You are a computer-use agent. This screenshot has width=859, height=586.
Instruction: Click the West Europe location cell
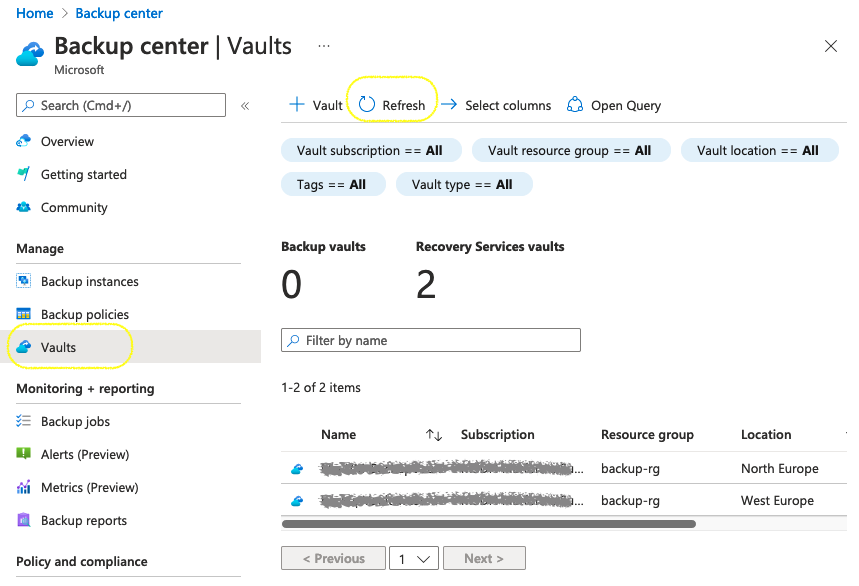tap(777, 501)
